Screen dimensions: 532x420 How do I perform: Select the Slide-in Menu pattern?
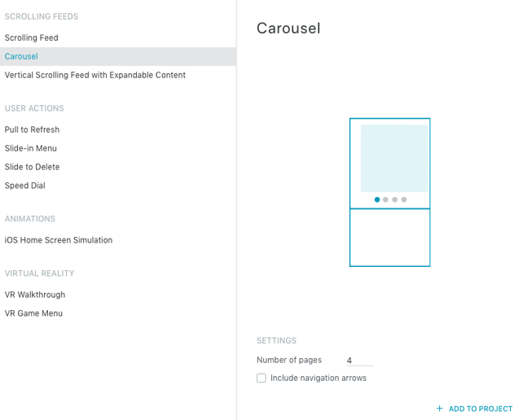click(31, 148)
